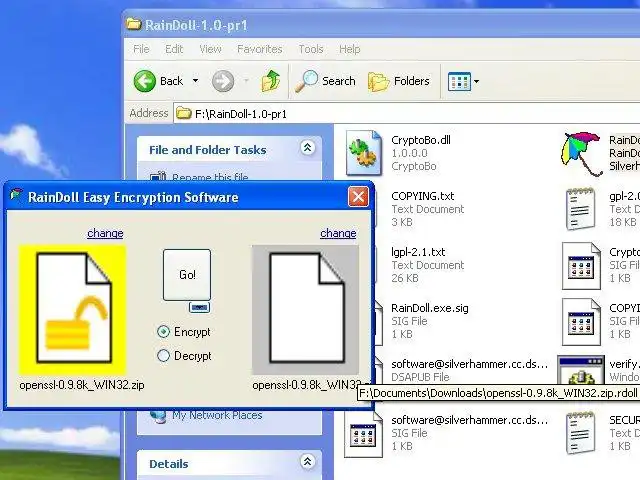
Task: Select the RainDoll umbrella application icon
Action: (x=581, y=153)
